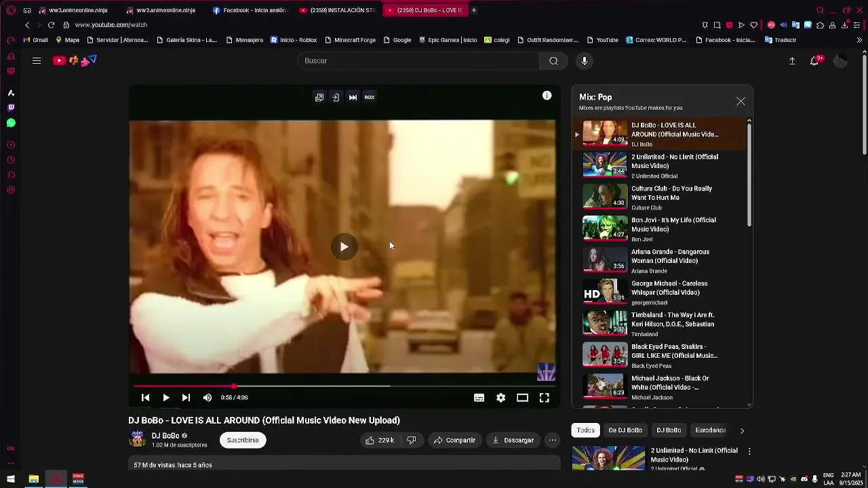Click the Compartir share button

tap(454, 441)
